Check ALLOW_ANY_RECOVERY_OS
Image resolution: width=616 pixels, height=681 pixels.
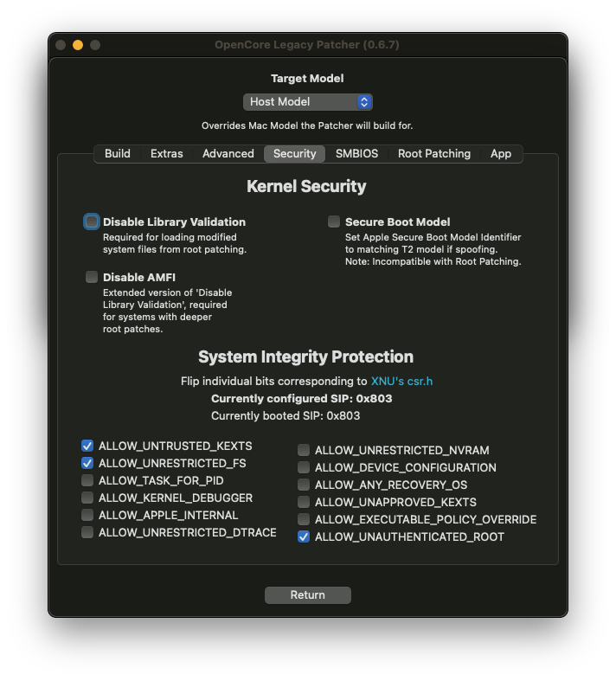pos(304,485)
